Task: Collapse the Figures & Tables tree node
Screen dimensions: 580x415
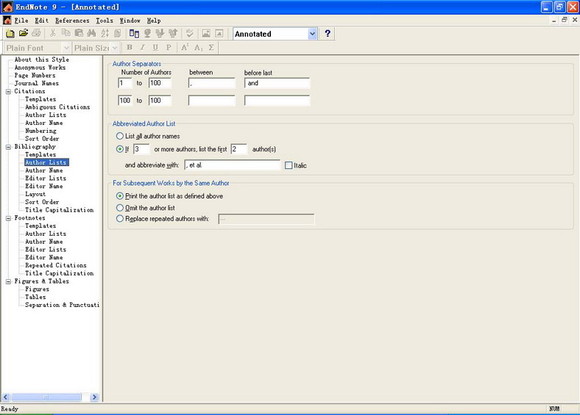Action: [8, 281]
